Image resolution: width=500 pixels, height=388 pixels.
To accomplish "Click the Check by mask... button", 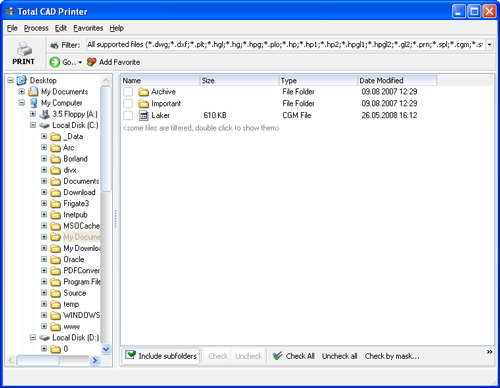I will point(392,356).
